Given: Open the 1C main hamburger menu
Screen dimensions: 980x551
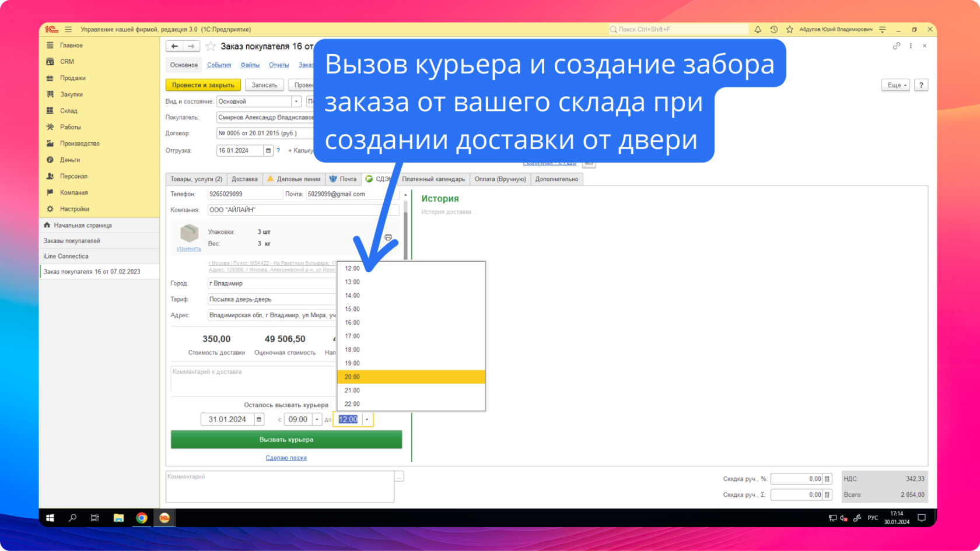Looking at the screenshot, I should pos(68,29).
